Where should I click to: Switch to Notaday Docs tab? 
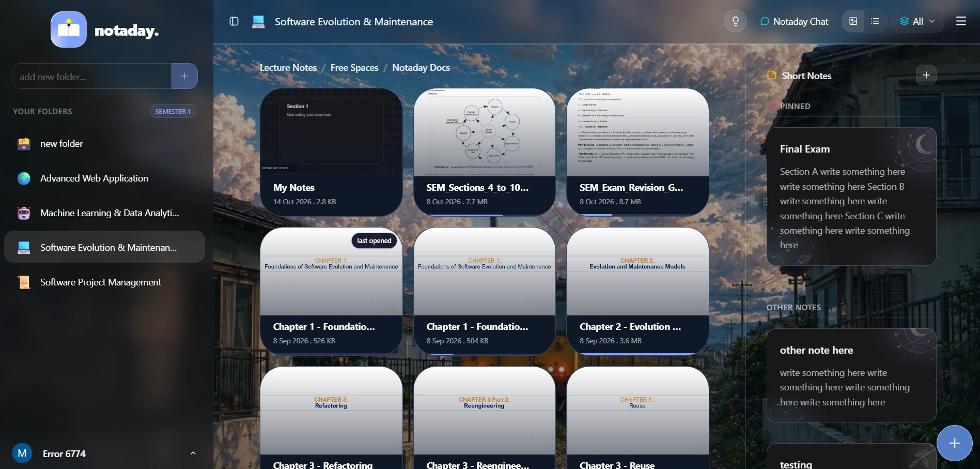point(421,68)
